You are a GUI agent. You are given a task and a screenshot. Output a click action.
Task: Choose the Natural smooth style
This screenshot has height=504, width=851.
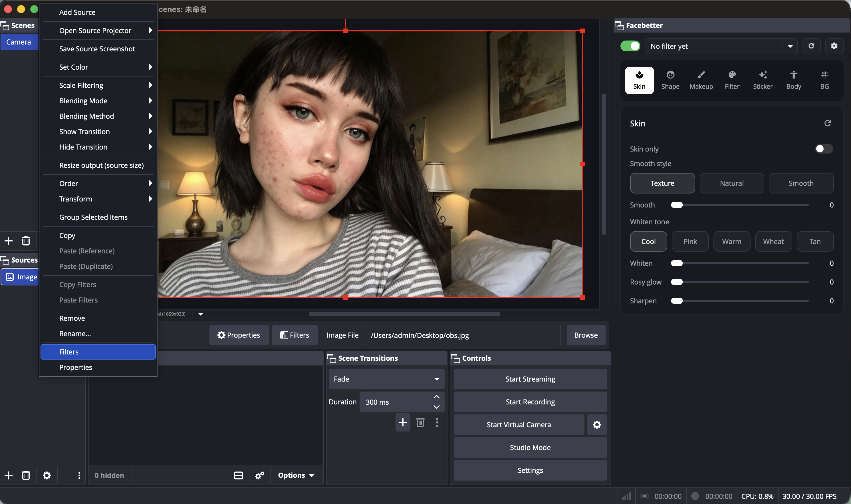click(731, 183)
